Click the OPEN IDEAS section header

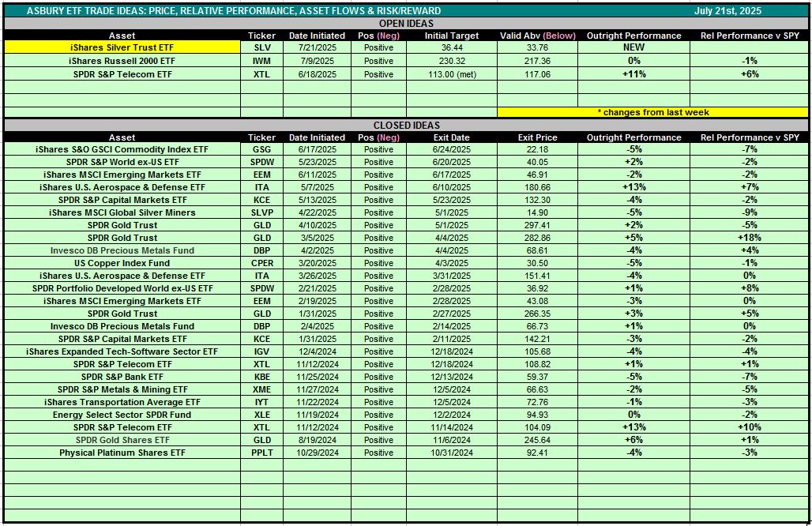tap(406, 24)
